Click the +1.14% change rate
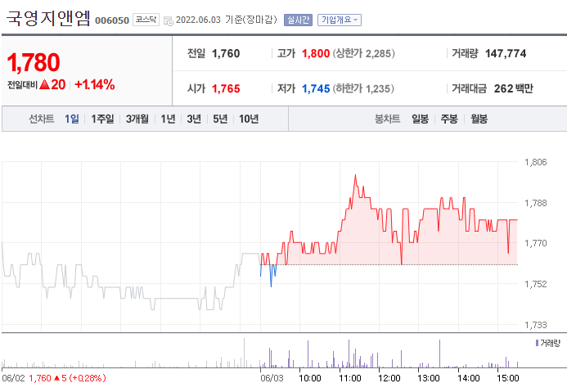 (x=94, y=84)
